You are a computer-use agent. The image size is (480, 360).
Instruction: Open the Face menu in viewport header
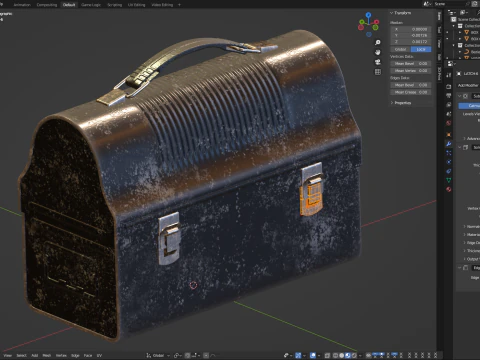(88, 355)
